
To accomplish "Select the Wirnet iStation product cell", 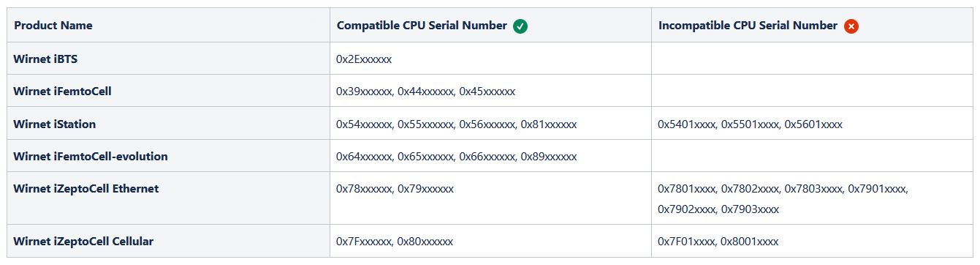I will point(55,124).
